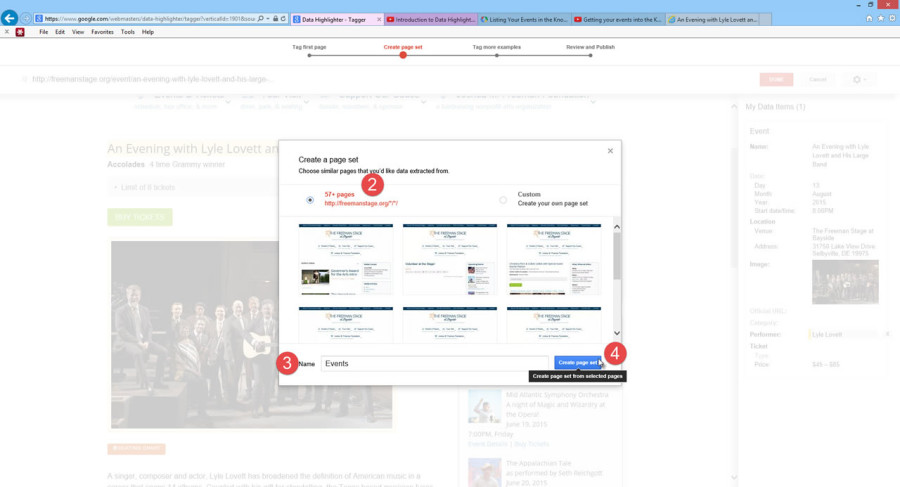The width and height of the screenshot is (900, 487).
Task: Go back with the browser back arrow
Action: tap(9, 18)
